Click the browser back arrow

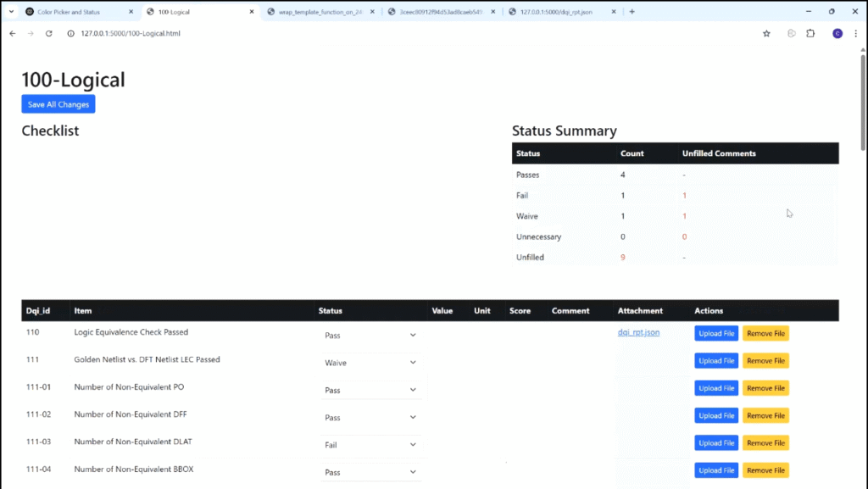[12, 33]
